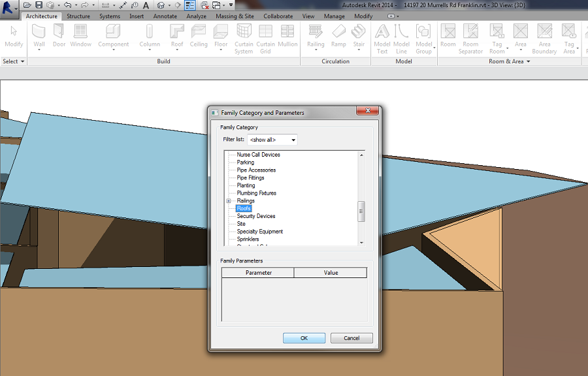Image resolution: width=588 pixels, height=376 pixels.
Task: Open the Filter list dropdown
Action: [x=272, y=140]
